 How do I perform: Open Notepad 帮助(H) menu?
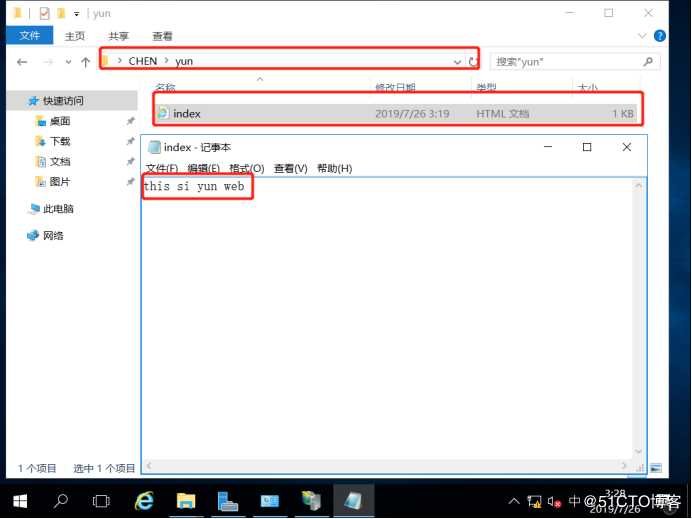click(x=335, y=168)
